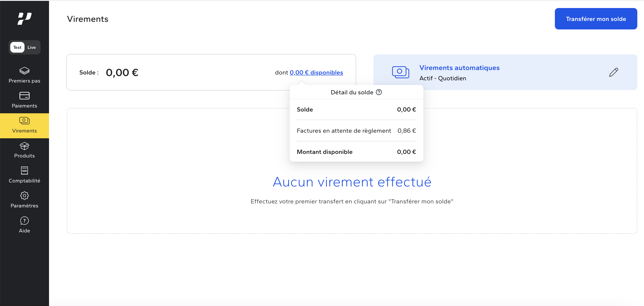
Task: Open the Produits box icon
Action: 25,146
